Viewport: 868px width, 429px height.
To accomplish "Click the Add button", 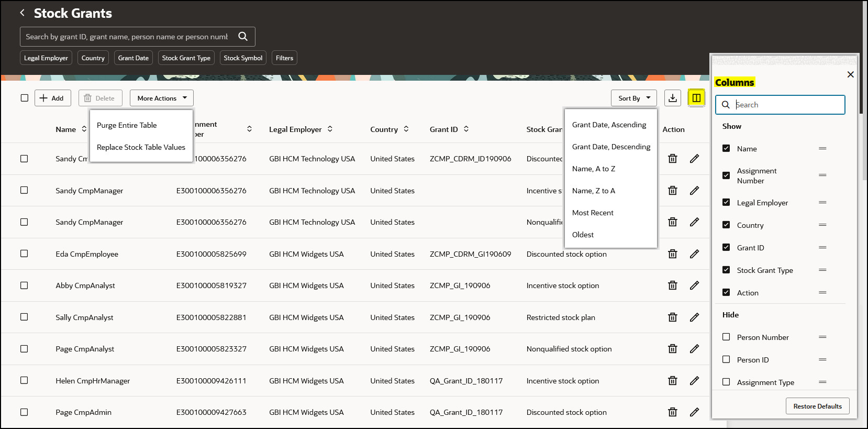I will (x=53, y=98).
